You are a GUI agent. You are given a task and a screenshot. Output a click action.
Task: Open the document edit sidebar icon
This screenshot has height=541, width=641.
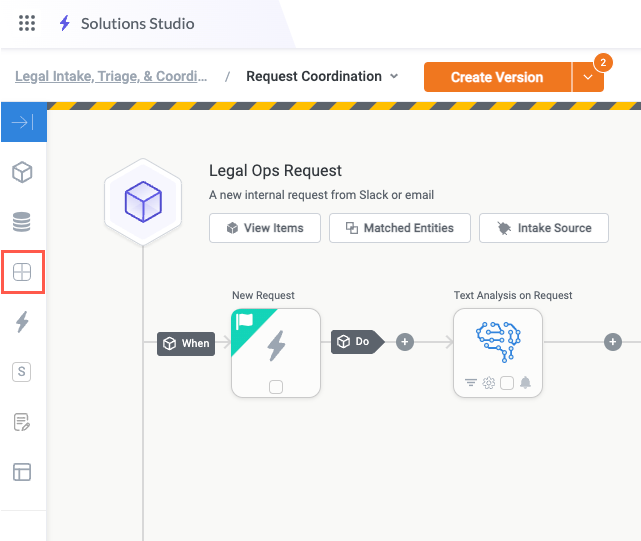(22, 421)
